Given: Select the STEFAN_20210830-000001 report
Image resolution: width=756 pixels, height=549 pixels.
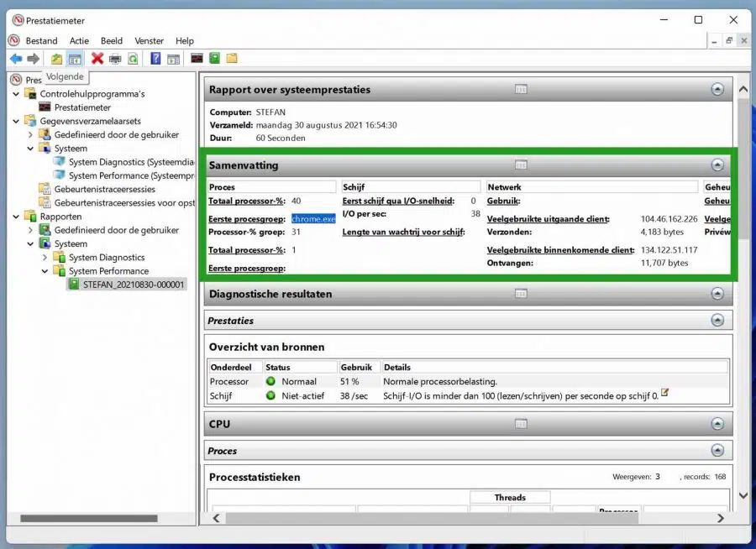Looking at the screenshot, I should point(134,285).
